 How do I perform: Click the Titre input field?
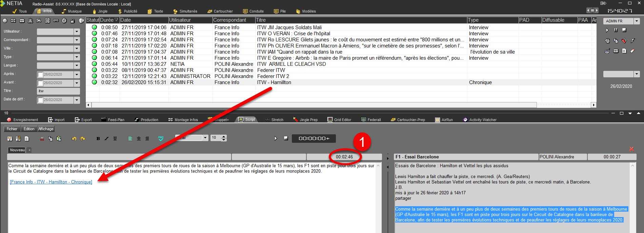[58, 91]
